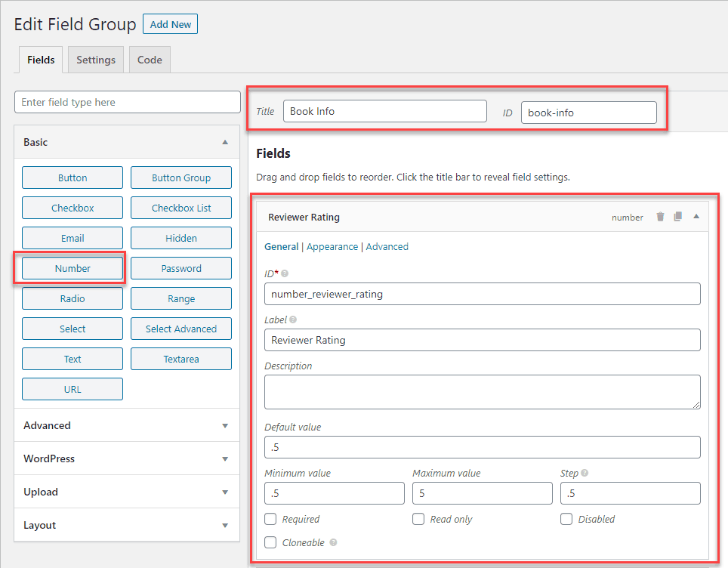Image resolution: width=728 pixels, height=568 pixels.
Task: Click the help icon next to ID label
Action: pyautogui.click(x=285, y=273)
